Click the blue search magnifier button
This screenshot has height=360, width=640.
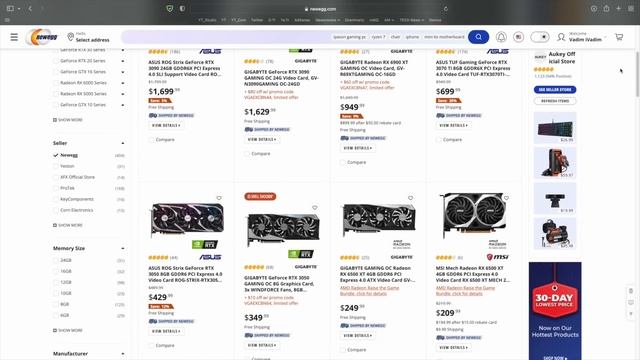(478, 37)
